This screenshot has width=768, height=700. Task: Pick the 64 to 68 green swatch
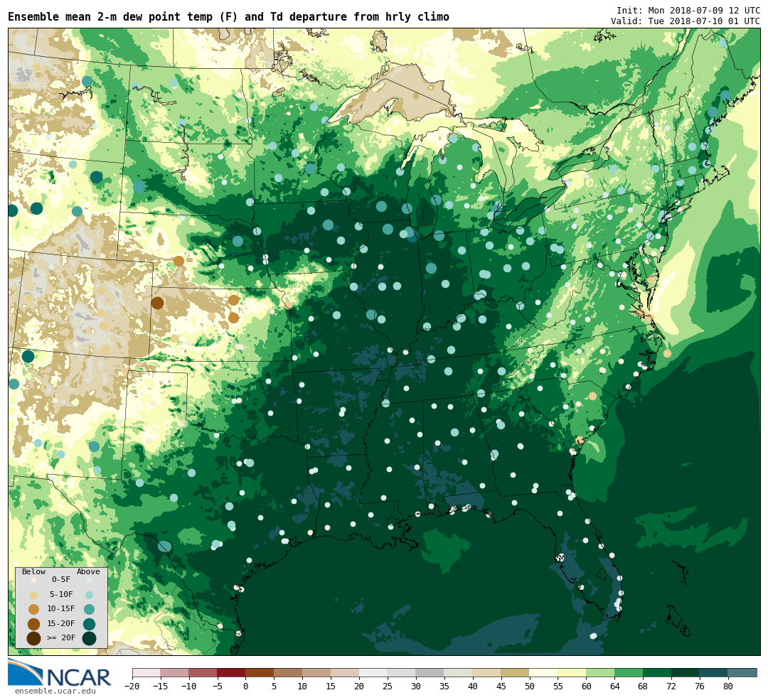(629, 672)
